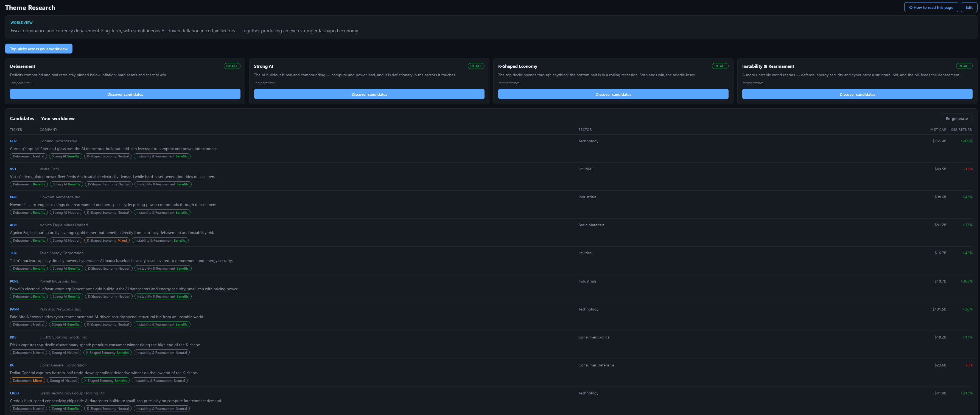
Task: Discover candidates for Instability & Rearmament theme
Action: [x=857, y=94]
